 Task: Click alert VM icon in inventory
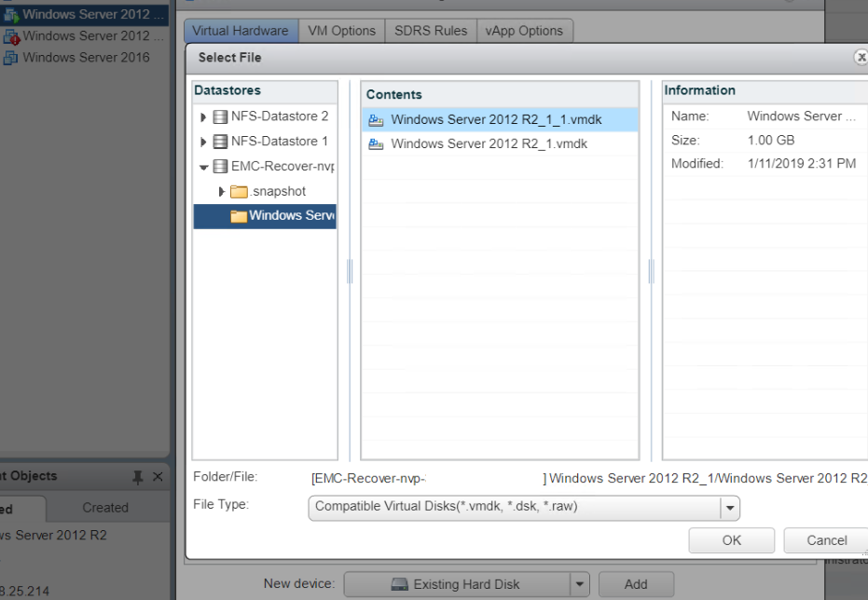coord(11,37)
